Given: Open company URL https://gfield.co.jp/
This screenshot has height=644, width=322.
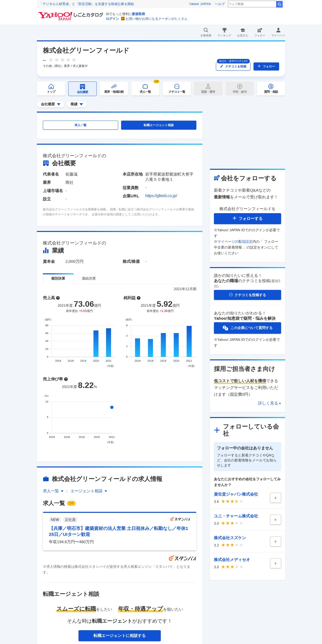Looking at the screenshot, I should 161,196.
